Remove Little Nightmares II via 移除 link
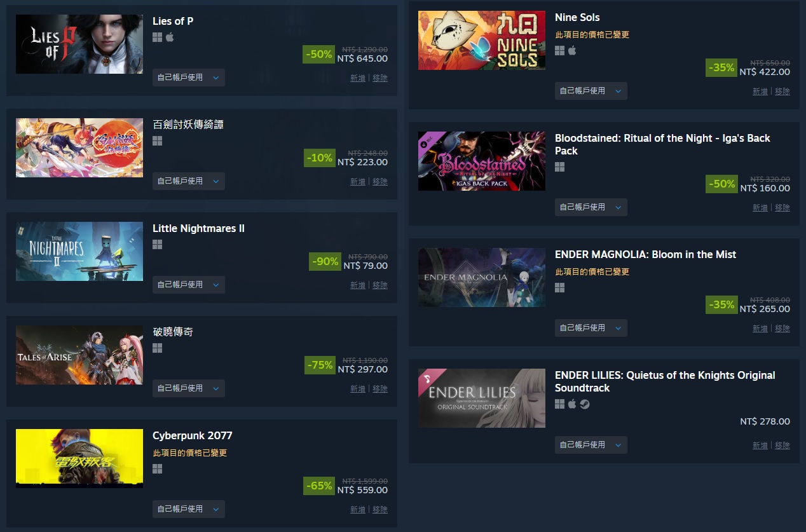Screen dimensions: 806x532 point(380,285)
